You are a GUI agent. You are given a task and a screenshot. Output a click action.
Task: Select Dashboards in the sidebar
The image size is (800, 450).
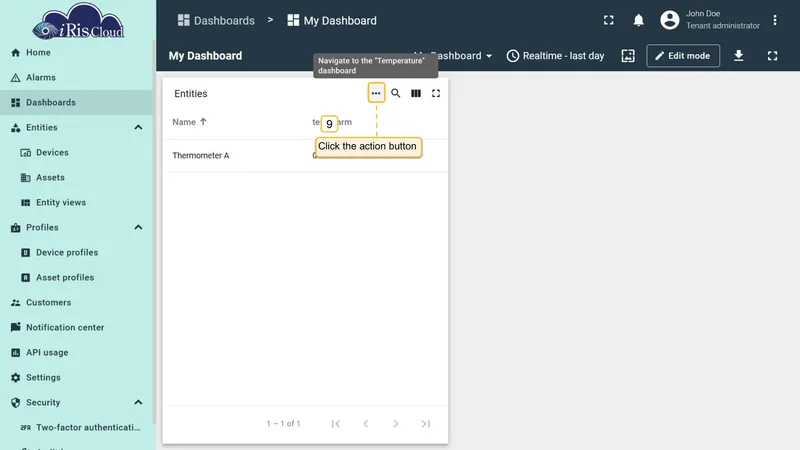77,103
